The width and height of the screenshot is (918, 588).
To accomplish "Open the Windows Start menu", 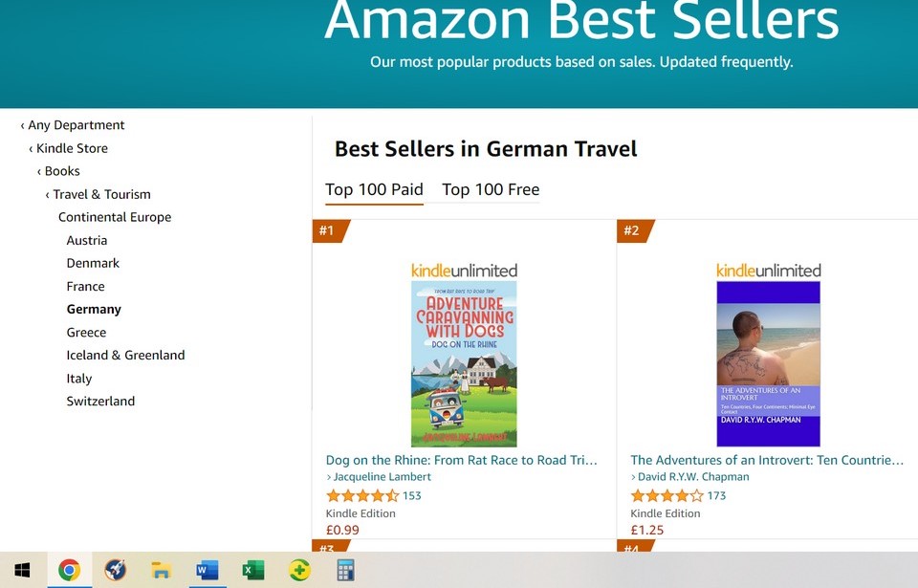I will point(22,571).
